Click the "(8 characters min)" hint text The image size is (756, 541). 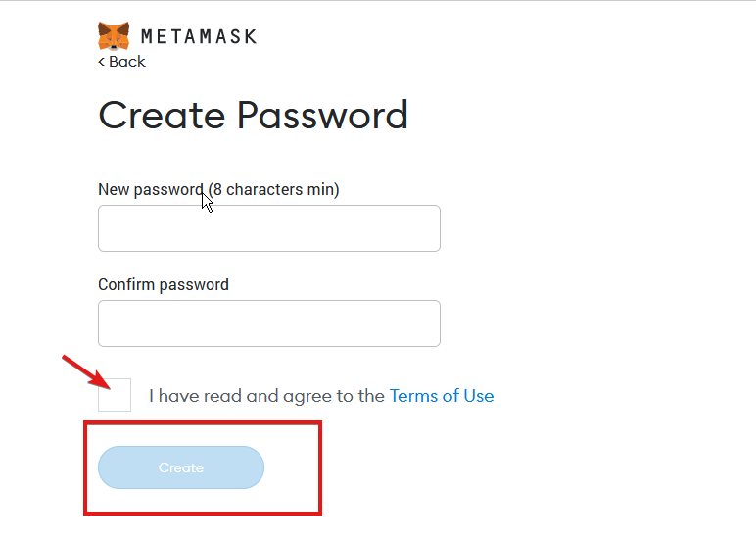(x=274, y=190)
